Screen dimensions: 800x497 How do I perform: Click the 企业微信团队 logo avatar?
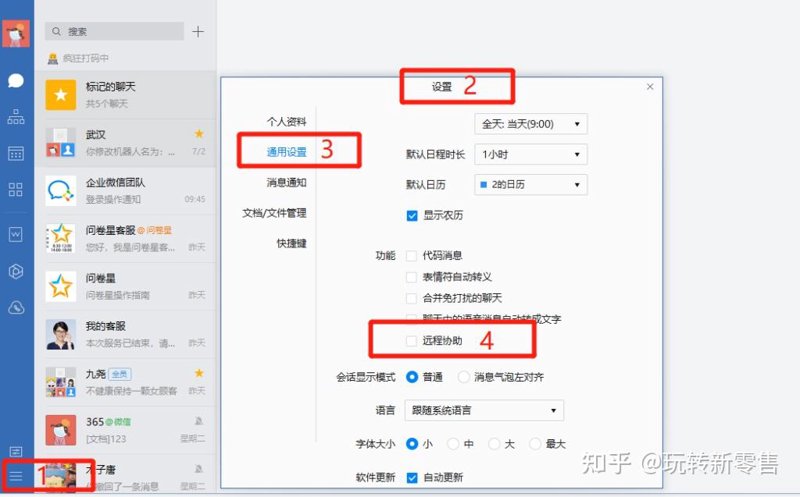pos(61,191)
